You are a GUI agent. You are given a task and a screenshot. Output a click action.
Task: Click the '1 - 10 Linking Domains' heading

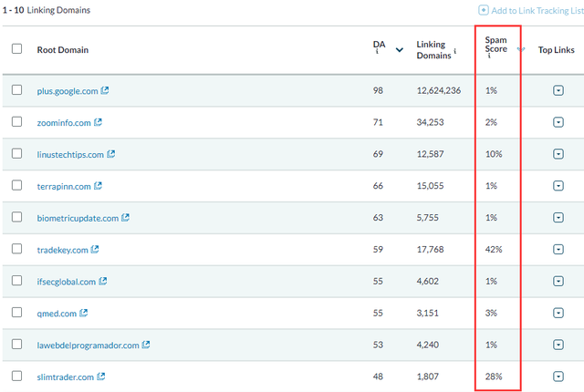pos(47,10)
